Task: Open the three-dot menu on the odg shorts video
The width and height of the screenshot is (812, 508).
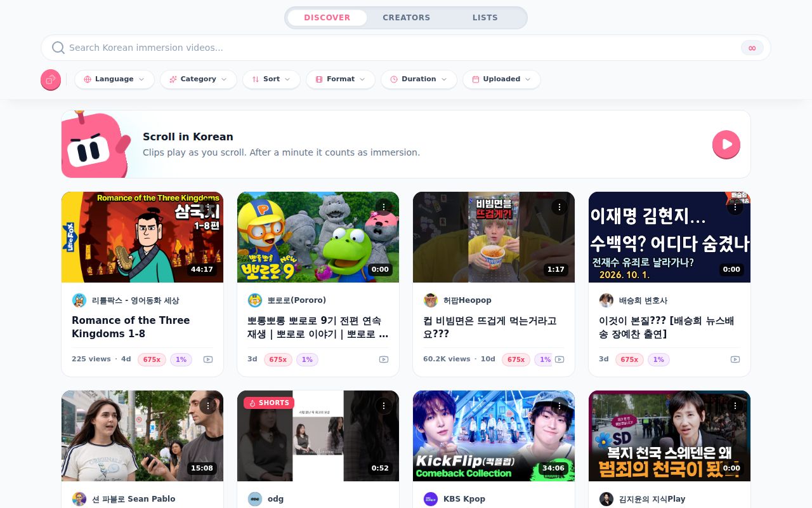Action: click(x=383, y=406)
